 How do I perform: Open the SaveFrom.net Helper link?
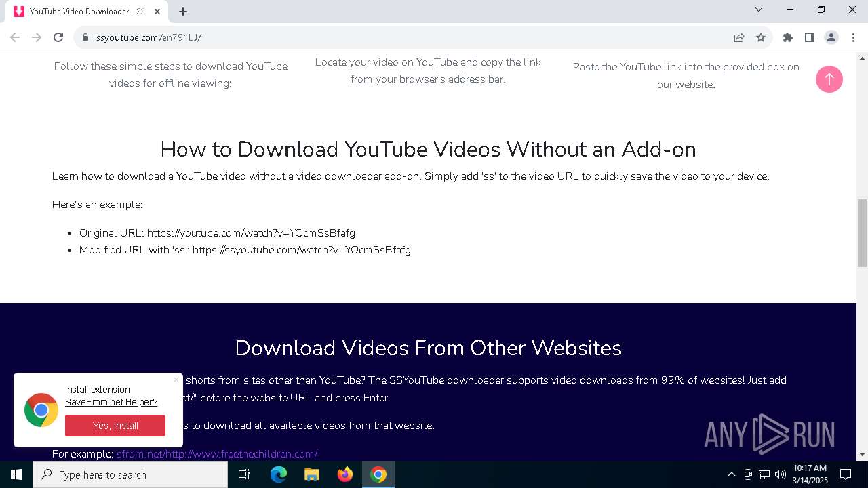[x=111, y=402]
